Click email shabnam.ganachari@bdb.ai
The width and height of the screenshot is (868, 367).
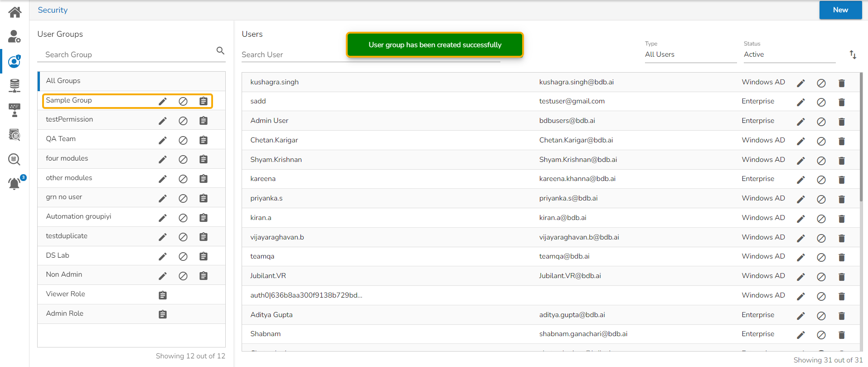[x=583, y=334]
